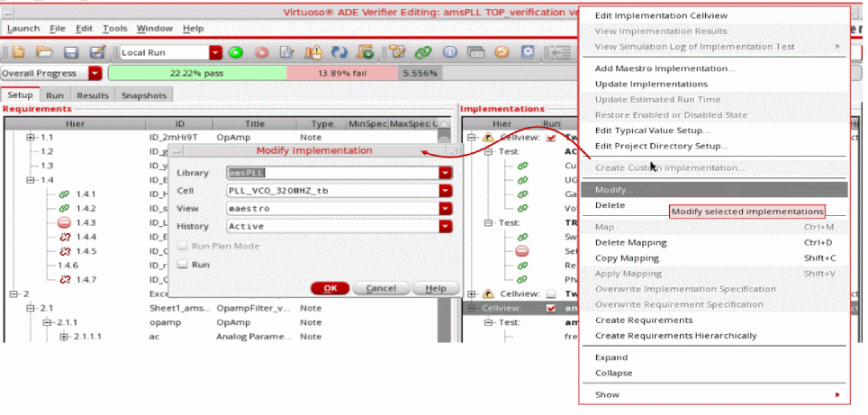Click the Title column header in Requirements

coord(255,124)
